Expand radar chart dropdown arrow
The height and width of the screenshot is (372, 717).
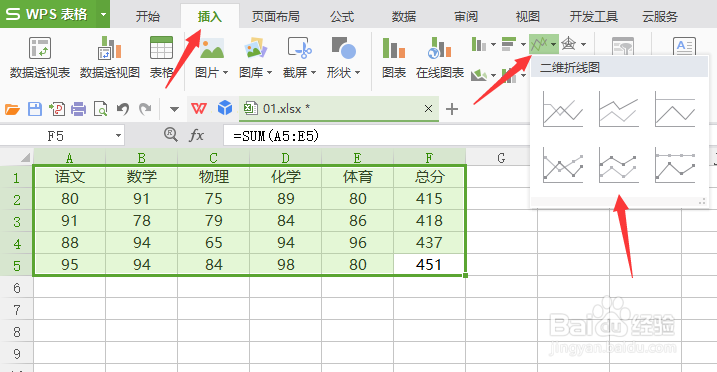tap(583, 45)
